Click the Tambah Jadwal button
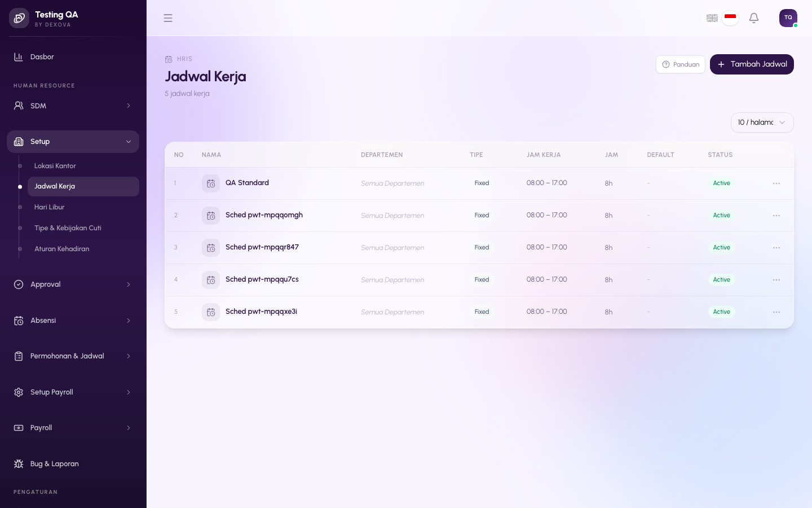Viewport: 812px width, 508px height. click(x=752, y=64)
